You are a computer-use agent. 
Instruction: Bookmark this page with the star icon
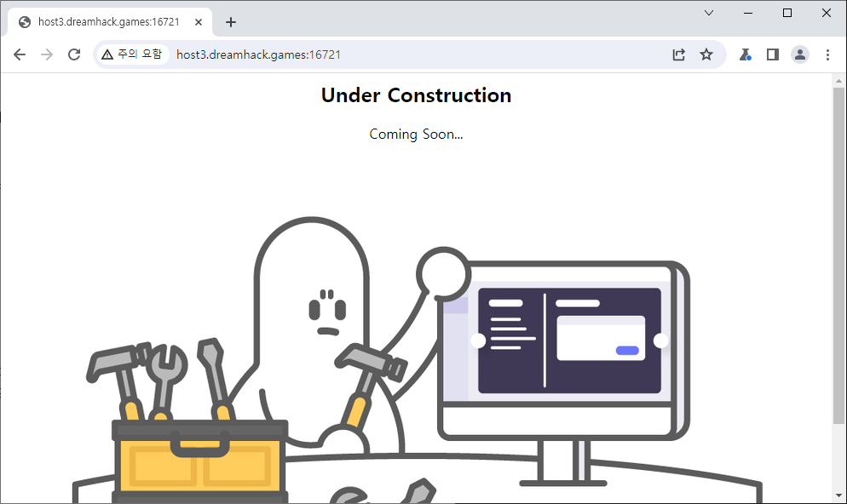[706, 54]
